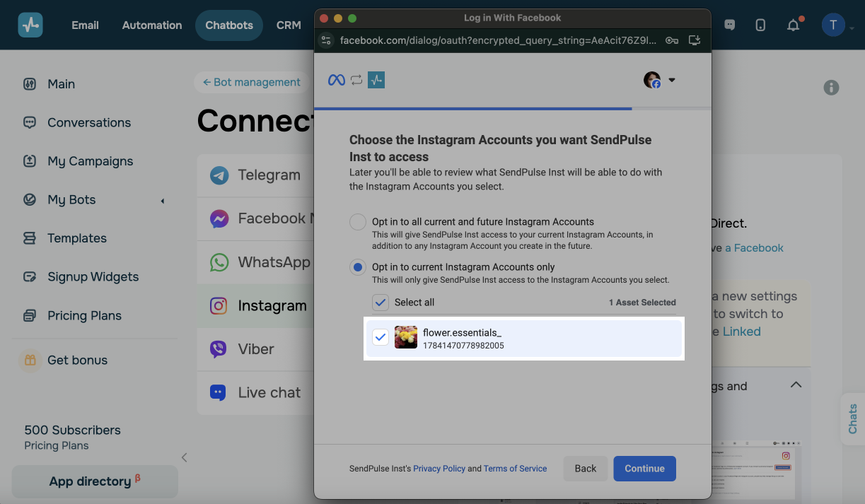865x504 pixels.
Task: Expand the My Bots submenu arrow
Action: click(163, 201)
